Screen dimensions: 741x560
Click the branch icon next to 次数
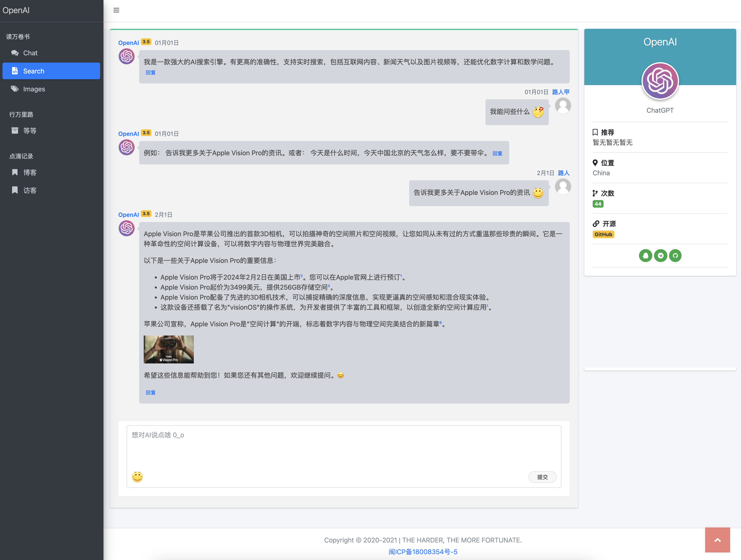[595, 193]
